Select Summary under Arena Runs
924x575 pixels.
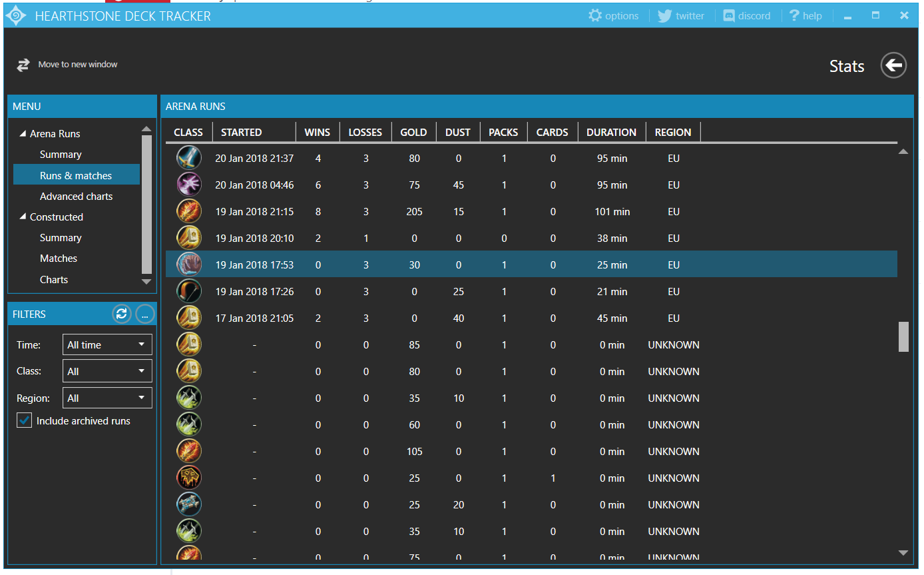pos(61,155)
